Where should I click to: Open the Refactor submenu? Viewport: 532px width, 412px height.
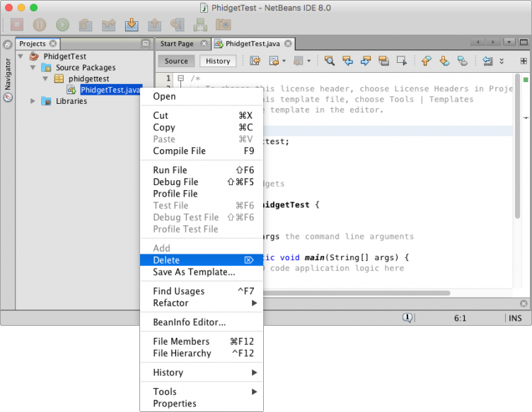coord(202,303)
